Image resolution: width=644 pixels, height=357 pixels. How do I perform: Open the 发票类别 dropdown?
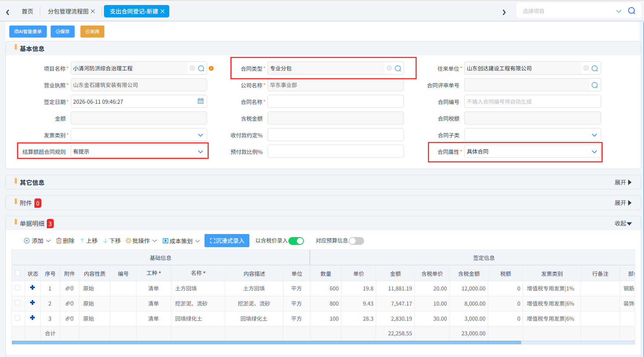139,135
